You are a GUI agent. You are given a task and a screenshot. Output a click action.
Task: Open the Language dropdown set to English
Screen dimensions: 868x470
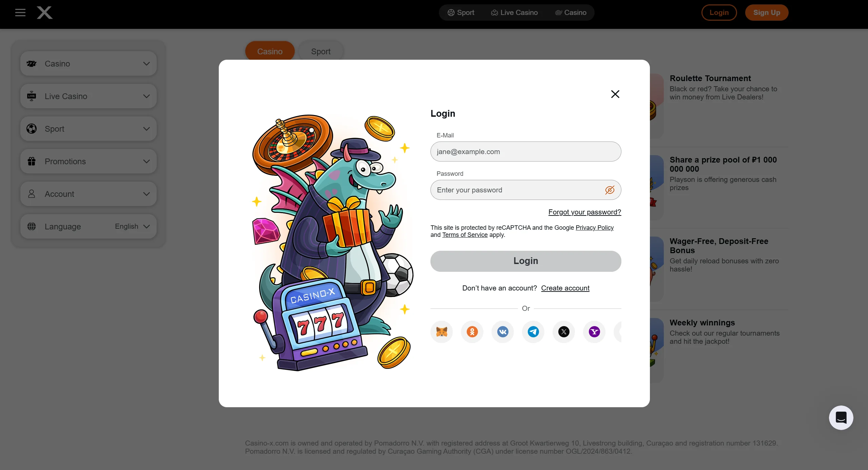point(89,226)
